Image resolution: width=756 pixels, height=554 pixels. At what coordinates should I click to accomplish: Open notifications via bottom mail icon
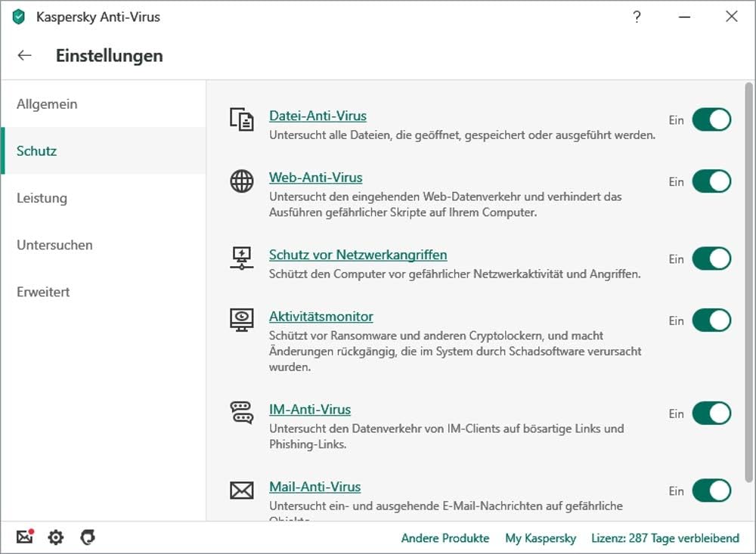(x=25, y=537)
